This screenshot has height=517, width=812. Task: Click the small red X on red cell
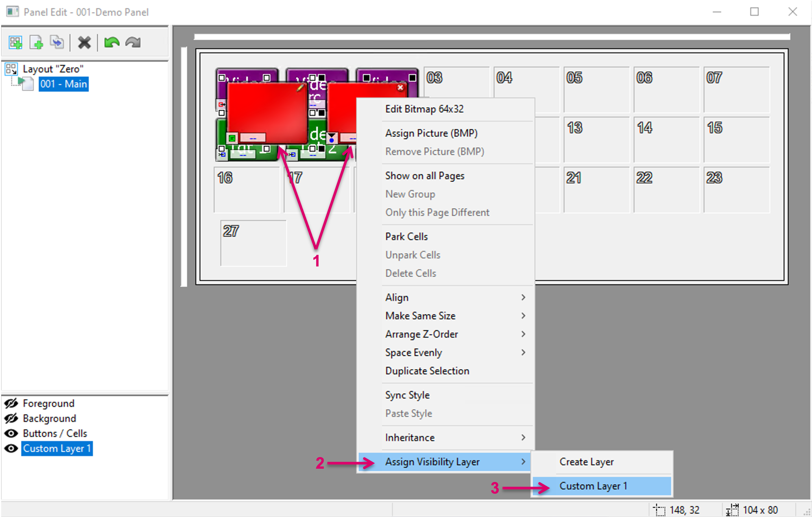coord(400,88)
